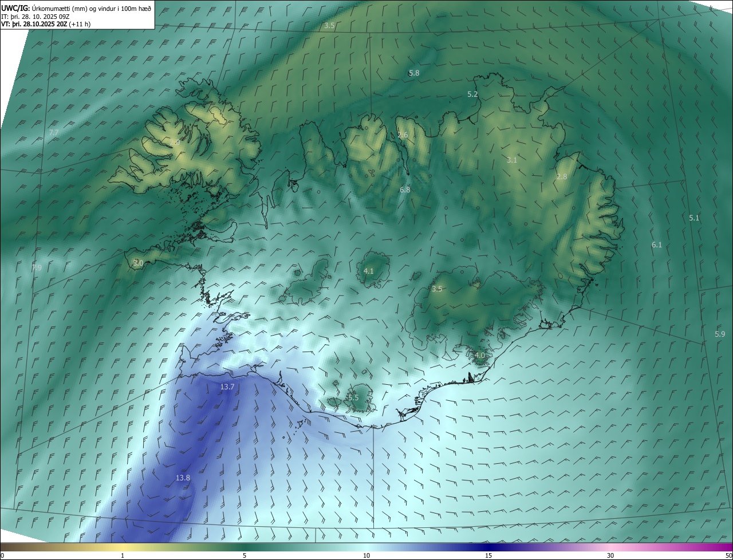Click the 50 tick on the color scale
This screenshot has width=733, height=560.
[728, 555]
